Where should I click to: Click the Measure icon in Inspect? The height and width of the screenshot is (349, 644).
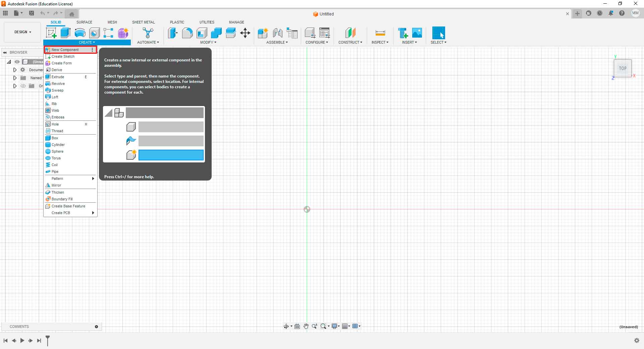380,33
